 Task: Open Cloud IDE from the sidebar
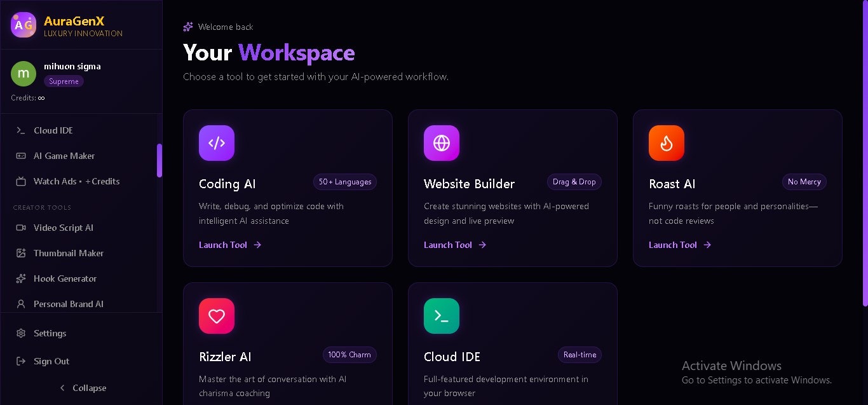click(79, 130)
